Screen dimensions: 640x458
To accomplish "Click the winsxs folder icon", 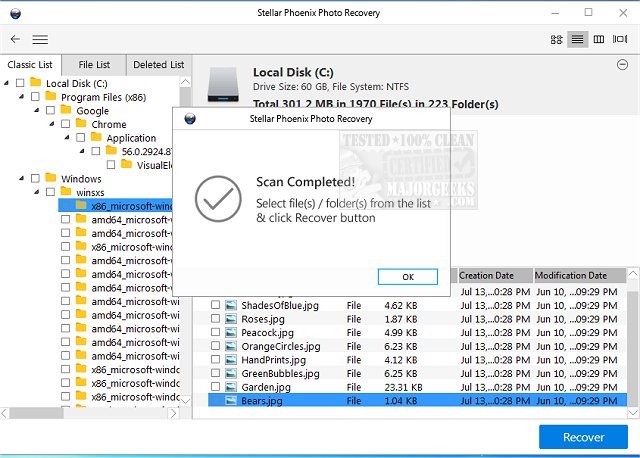I will click(66, 191).
